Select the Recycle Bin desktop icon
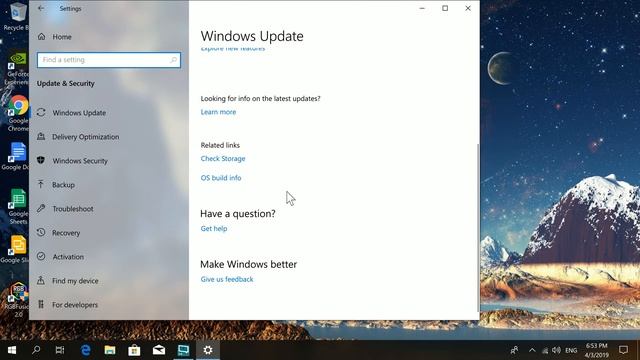Viewport: 640px width, 360px height. coord(16,16)
